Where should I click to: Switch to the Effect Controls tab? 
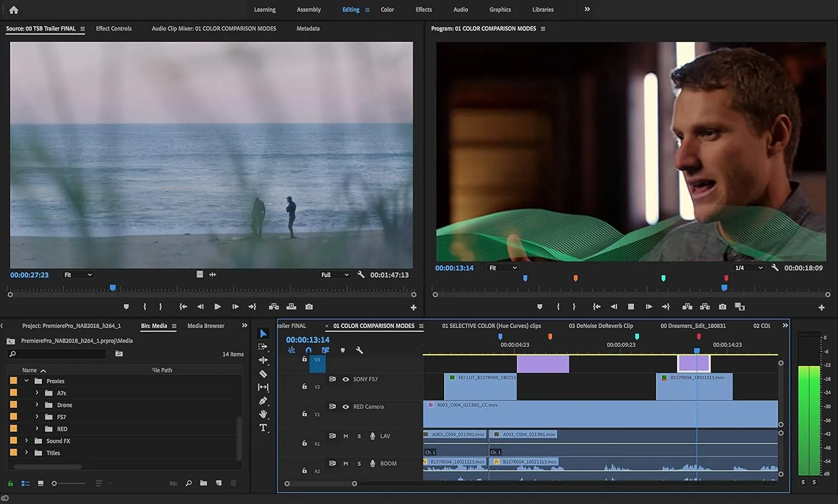pyautogui.click(x=113, y=28)
